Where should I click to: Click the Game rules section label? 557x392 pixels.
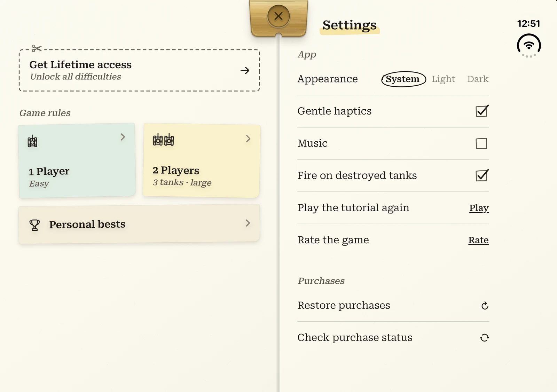pyautogui.click(x=45, y=113)
